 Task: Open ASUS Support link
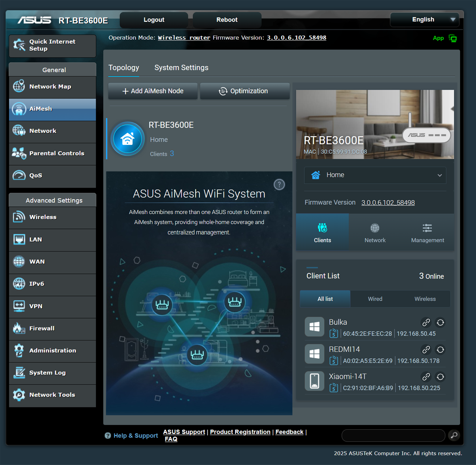pos(184,432)
